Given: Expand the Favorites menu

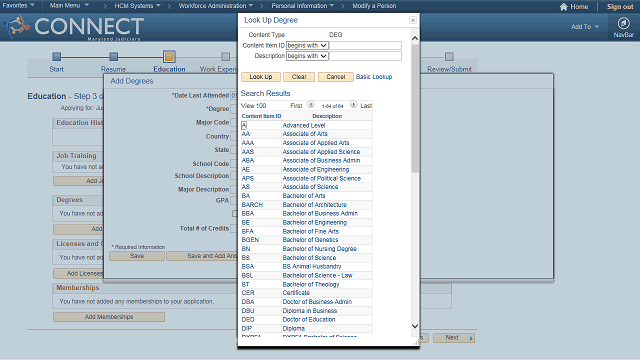Looking at the screenshot, I should pyautogui.click(x=18, y=6).
